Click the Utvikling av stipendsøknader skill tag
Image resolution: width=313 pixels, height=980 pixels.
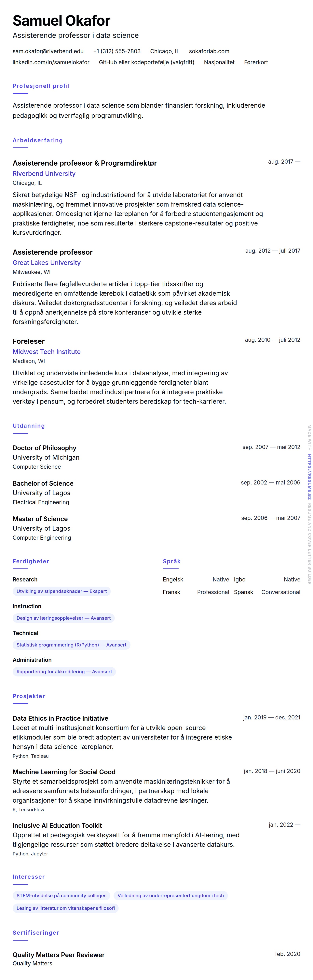[x=62, y=591]
